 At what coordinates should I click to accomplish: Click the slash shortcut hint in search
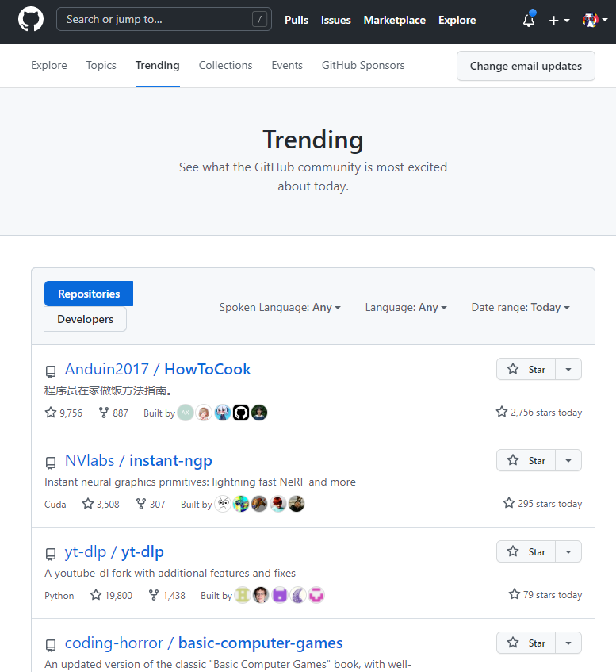click(259, 19)
